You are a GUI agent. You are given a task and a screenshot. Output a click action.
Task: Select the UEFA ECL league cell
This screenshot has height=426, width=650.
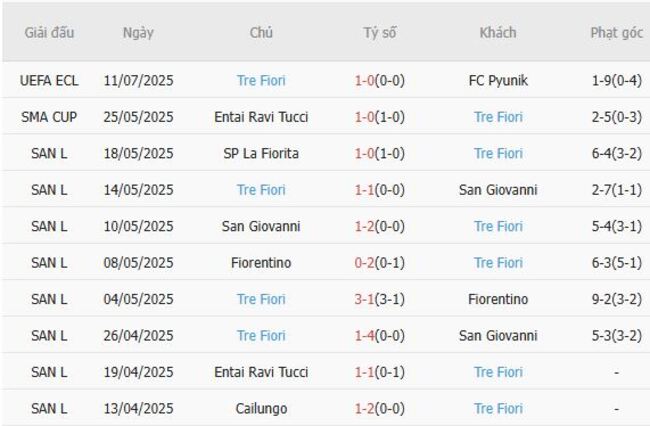pos(48,81)
